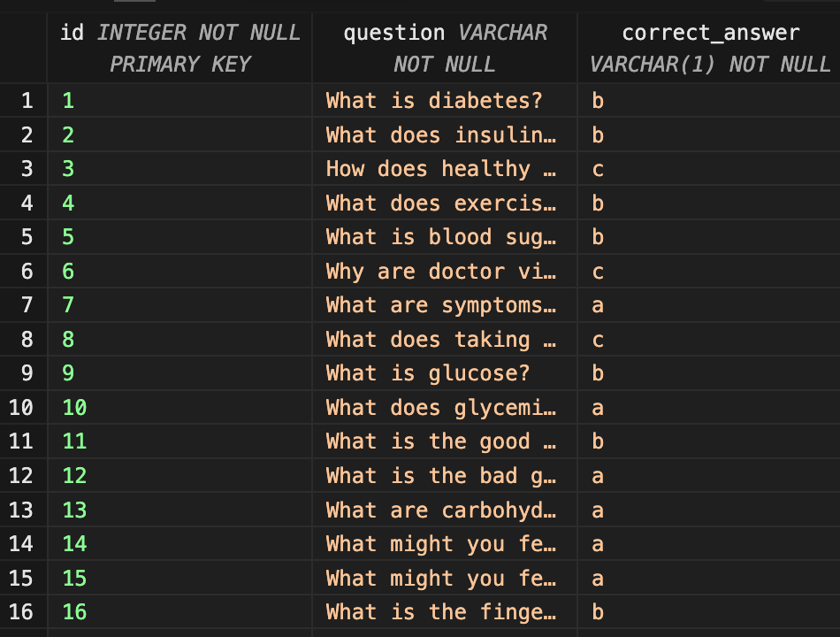The width and height of the screenshot is (840, 637).
Task: Click the 'What is the finge…' question cell
Action: point(445,611)
